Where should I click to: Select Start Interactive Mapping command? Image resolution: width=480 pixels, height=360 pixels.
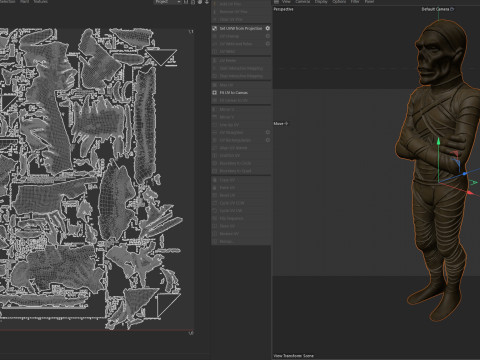(x=241, y=68)
